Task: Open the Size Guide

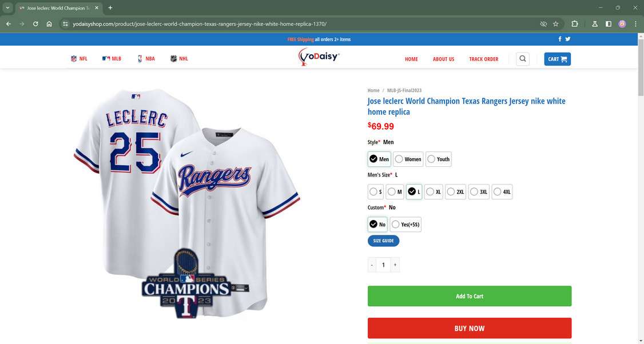Action: pos(383,241)
